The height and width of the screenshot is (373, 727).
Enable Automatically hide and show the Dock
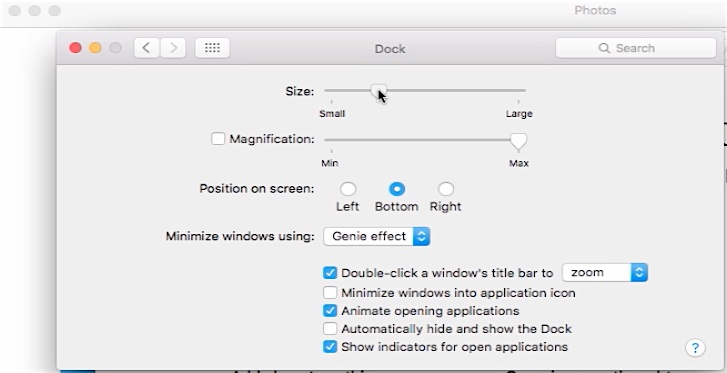click(x=330, y=328)
